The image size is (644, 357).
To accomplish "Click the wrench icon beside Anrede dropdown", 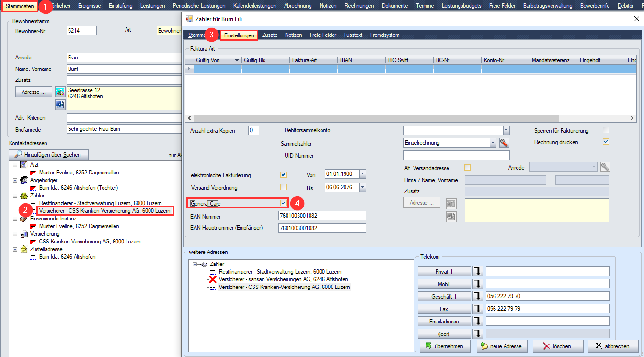I will [x=605, y=167].
